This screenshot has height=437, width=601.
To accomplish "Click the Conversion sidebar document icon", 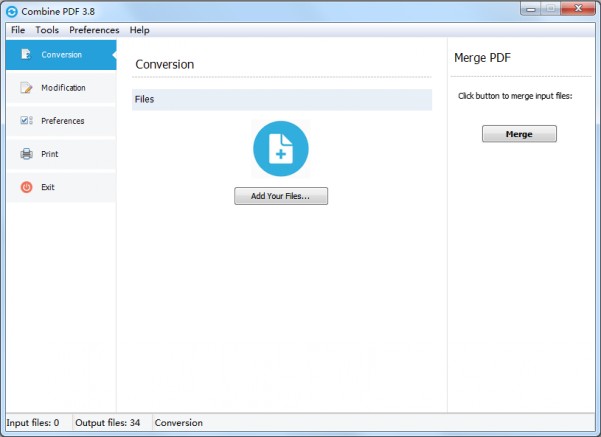I will coord(26,54).
